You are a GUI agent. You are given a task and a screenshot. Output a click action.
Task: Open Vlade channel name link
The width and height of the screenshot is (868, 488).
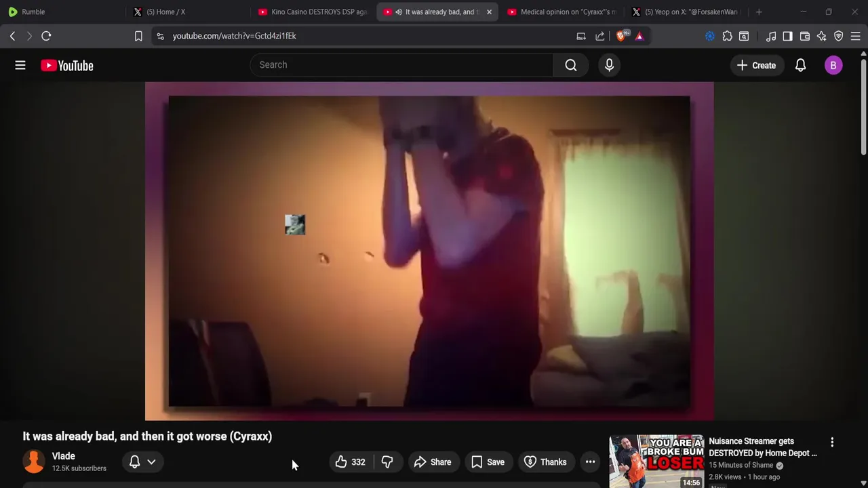(x=64, y=456)
